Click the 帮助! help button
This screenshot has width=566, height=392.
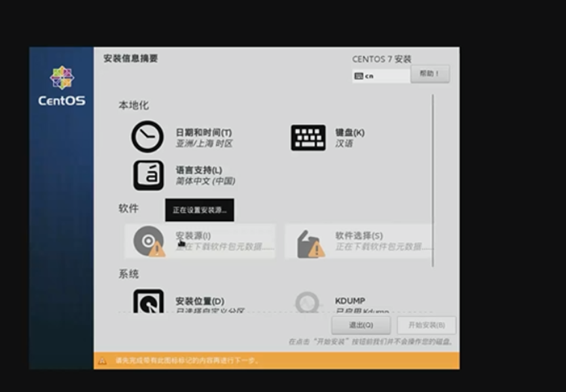[x=430, y=74]
